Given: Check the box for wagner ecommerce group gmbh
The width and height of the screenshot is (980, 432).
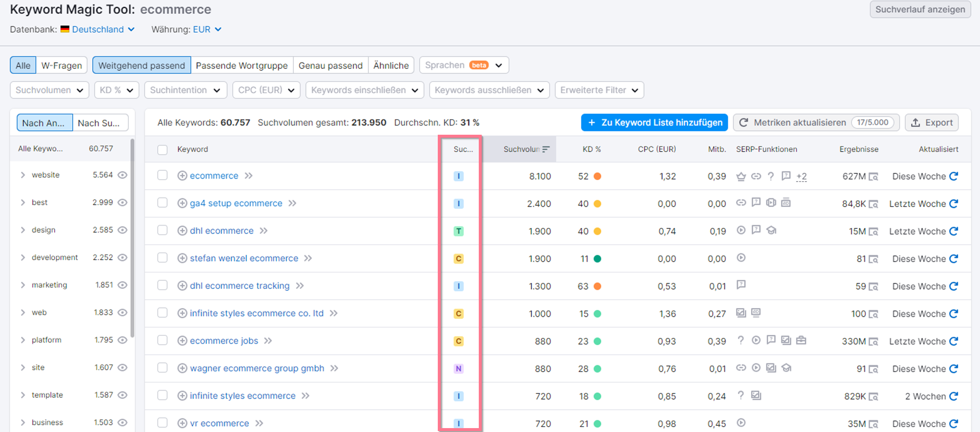Looking at the screenshot, I should (163, 368).
